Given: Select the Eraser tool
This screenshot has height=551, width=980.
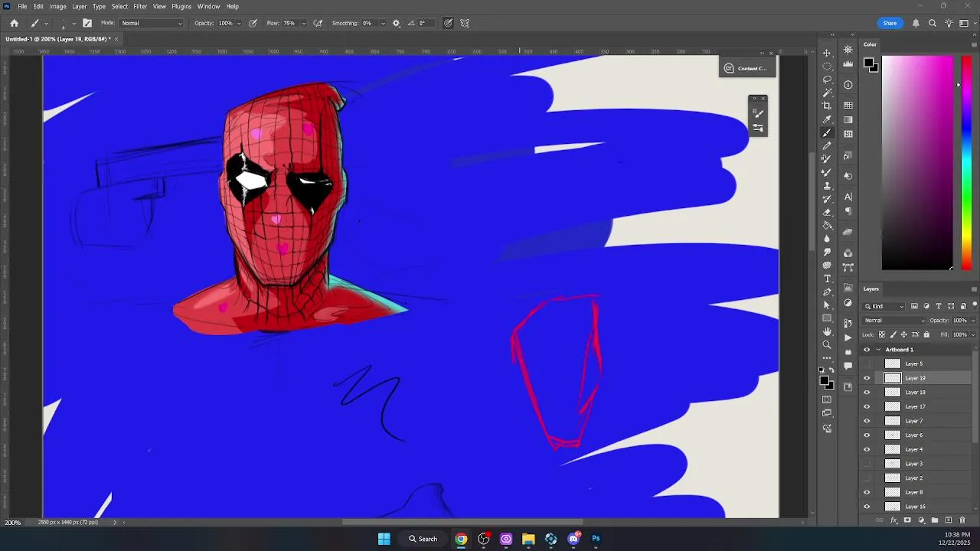Looking at the screenshot, I should click(x=827, y=212).
